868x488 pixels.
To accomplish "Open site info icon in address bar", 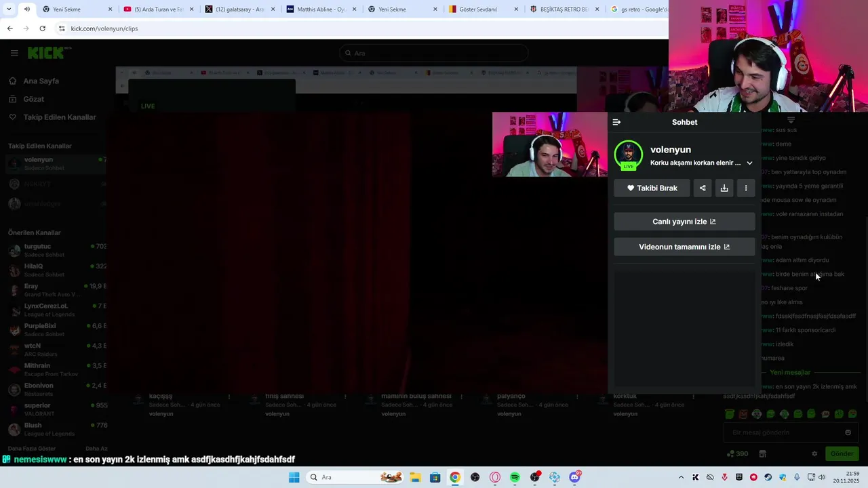I will point(62,28).
